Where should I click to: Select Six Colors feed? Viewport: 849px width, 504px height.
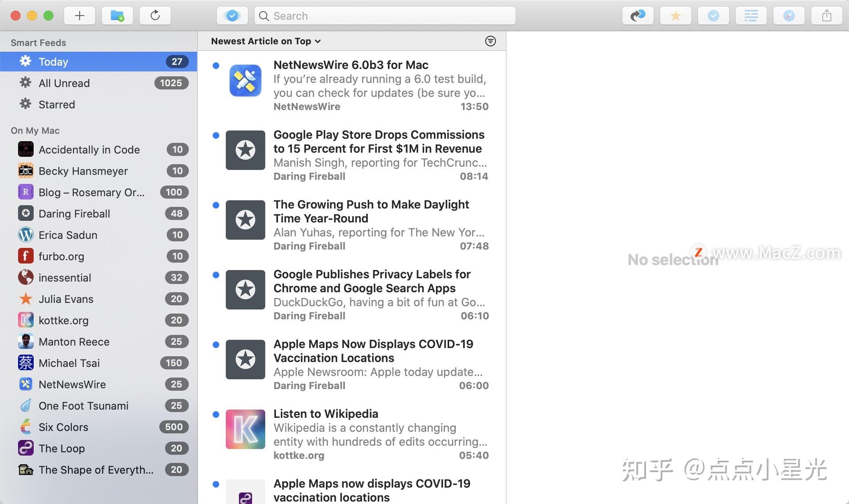pyautogui.click(x=99, y=427)
